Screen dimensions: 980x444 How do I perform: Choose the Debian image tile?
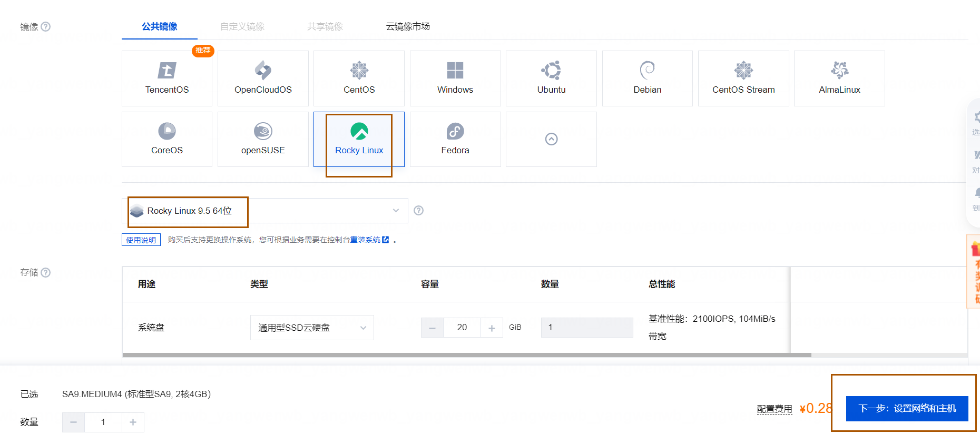pyautogui.click(x=648, y=78)
